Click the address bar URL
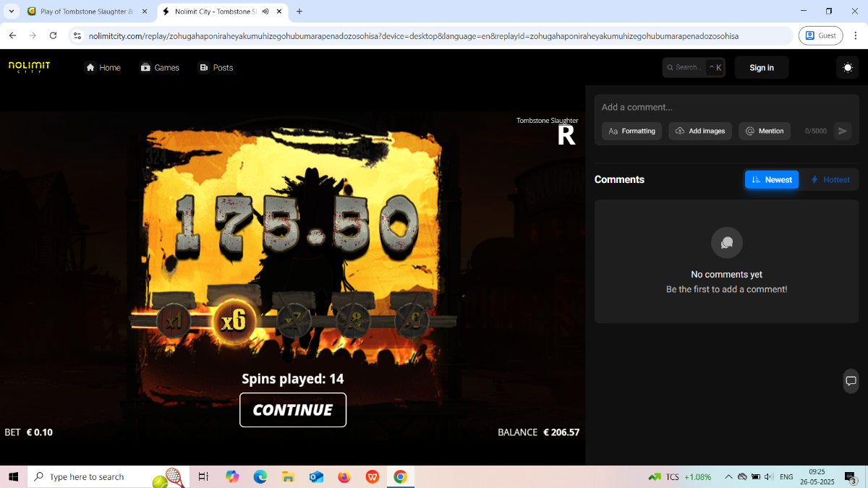This screenshot has width=868, height=488. 414,35
